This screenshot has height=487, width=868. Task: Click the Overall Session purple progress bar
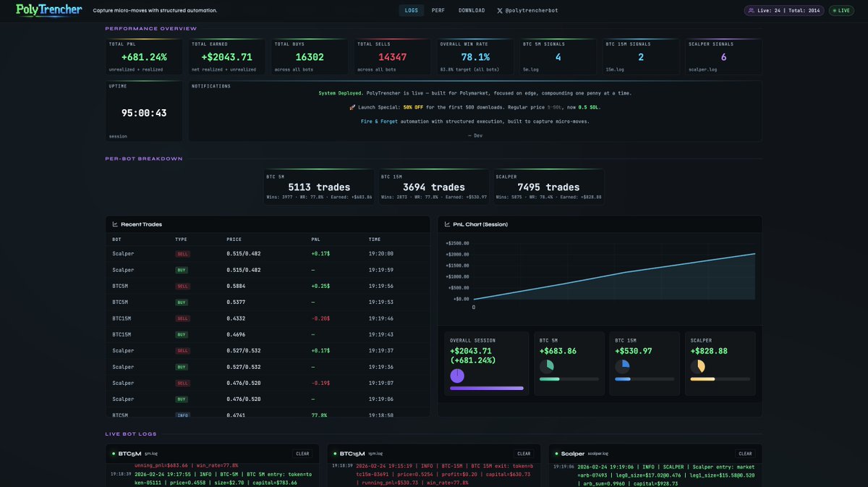point(487,388)
